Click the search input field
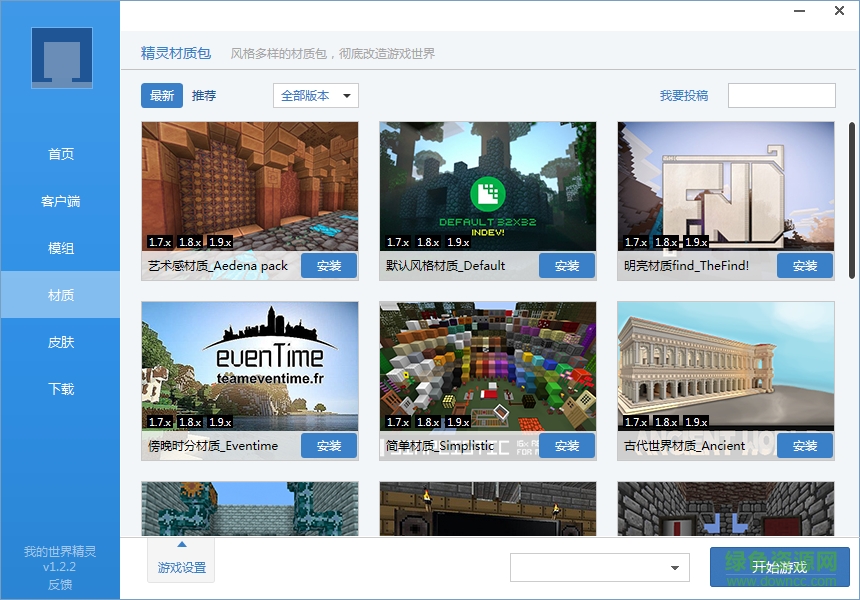This screenshot has height=600, width=860. pos(781,96)
